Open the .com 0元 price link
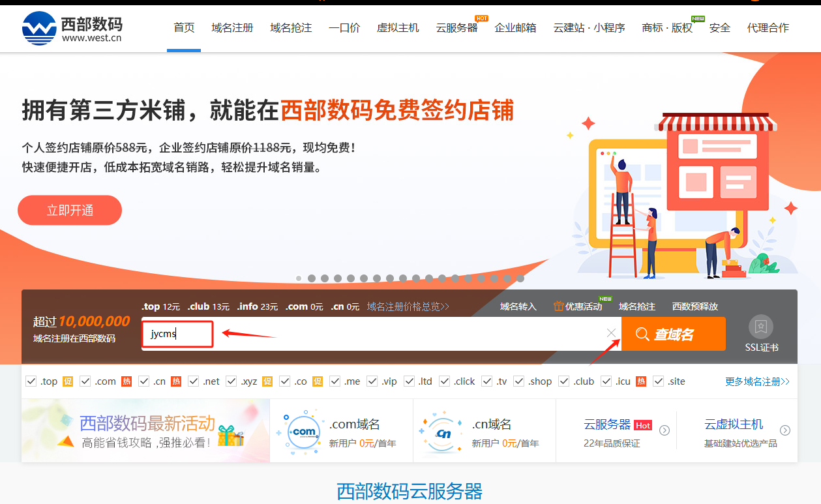This screenshot has width=821, height=504. [x=304, y=306]
